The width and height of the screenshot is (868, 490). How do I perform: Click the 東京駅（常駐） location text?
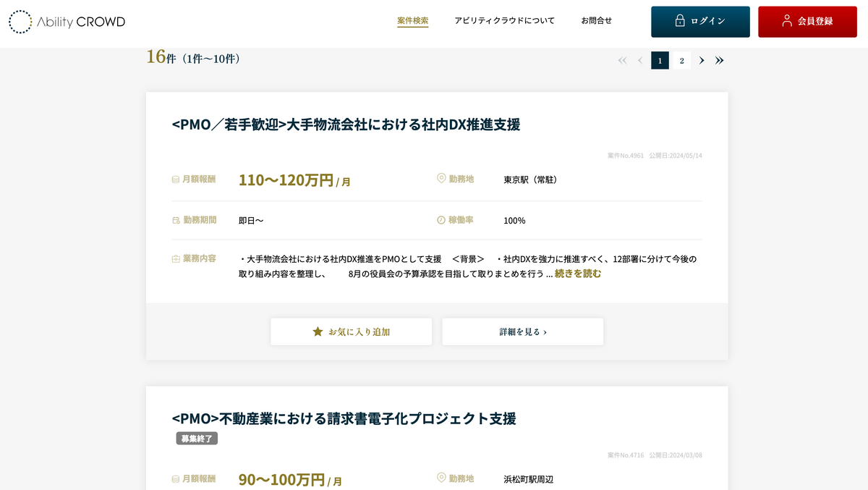point(530,179)
